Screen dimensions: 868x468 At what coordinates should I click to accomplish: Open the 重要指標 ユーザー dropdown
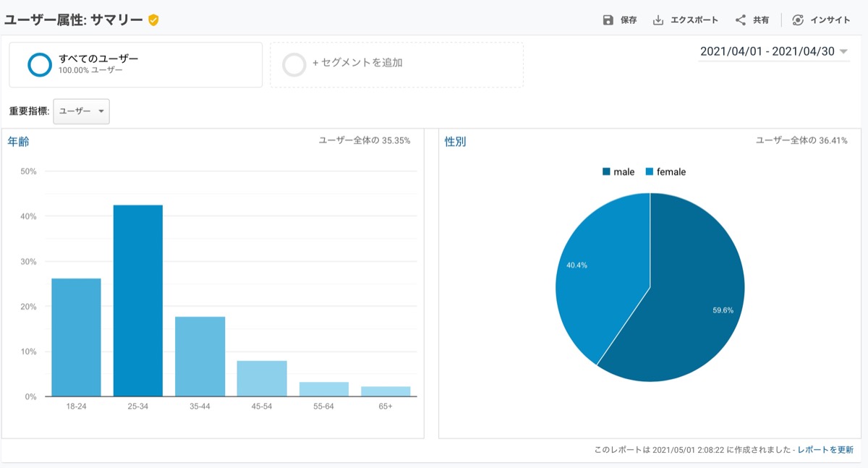click(x=82, y=111)
